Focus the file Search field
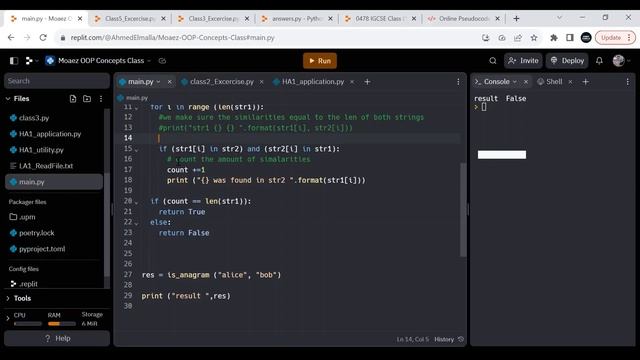 57,81
